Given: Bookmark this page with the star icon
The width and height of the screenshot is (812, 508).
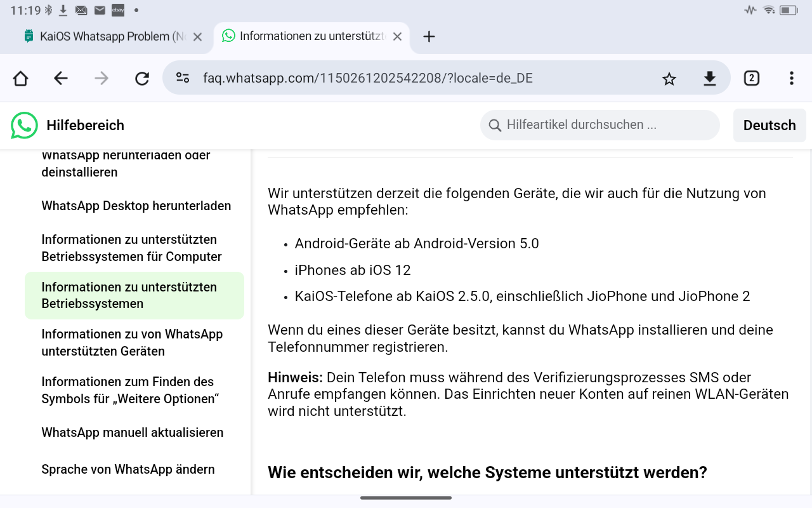Looking at the screenshot, I should click(669, 78).
